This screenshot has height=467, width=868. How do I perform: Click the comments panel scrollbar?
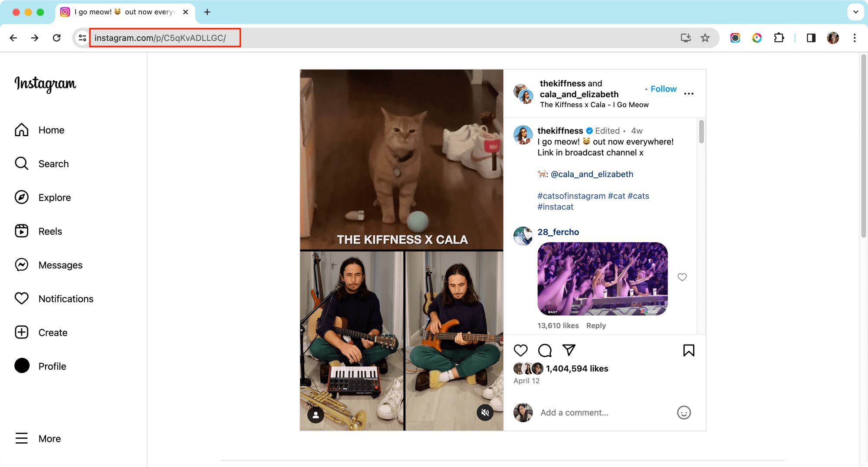(x=701, y=132)
